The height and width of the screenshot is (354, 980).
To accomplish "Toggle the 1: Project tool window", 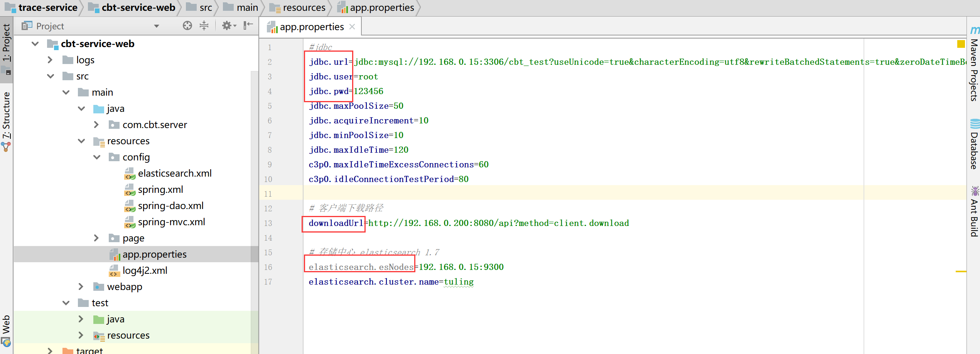I will [x=7, y=49].
